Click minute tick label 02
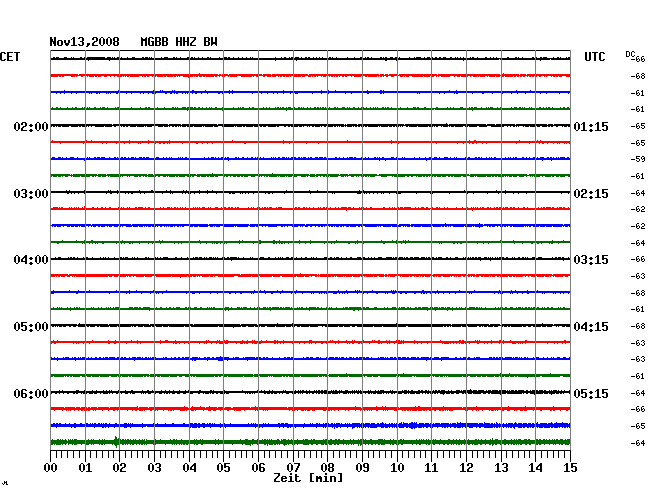This screenshot has width=650, height=494. coord(119,467)
